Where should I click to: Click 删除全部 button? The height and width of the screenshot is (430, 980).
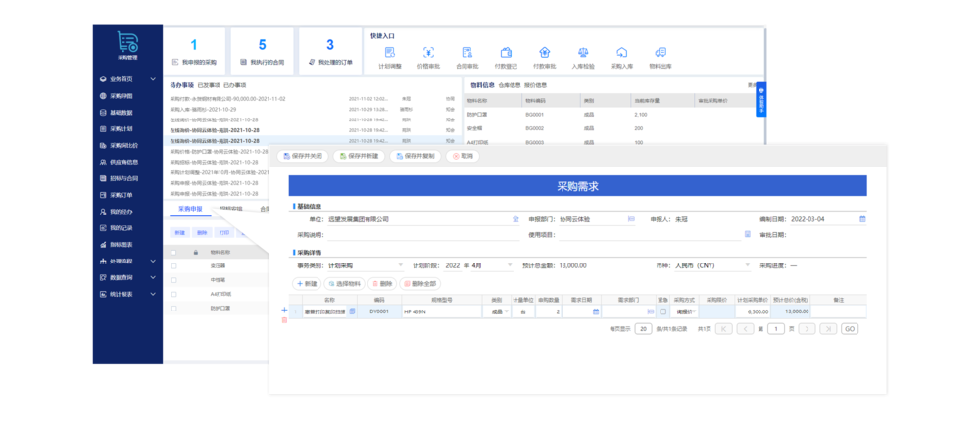pos(421,284)
